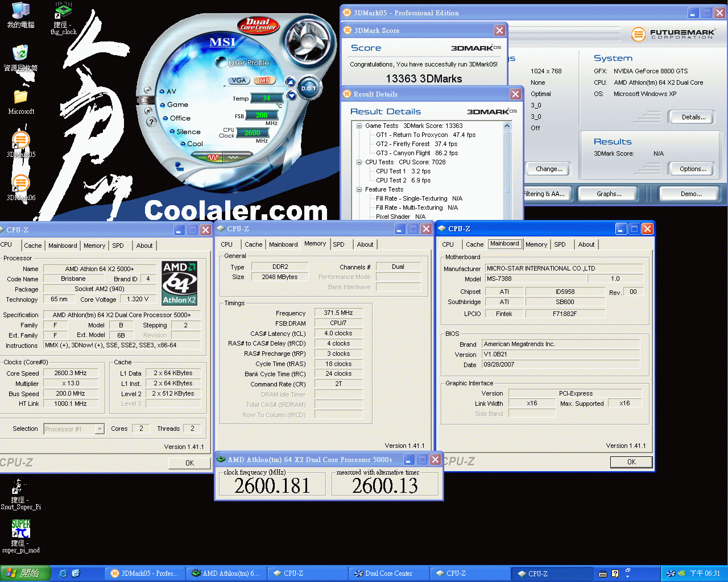Select the Office mode in Dual Core Center

[177, 118]
